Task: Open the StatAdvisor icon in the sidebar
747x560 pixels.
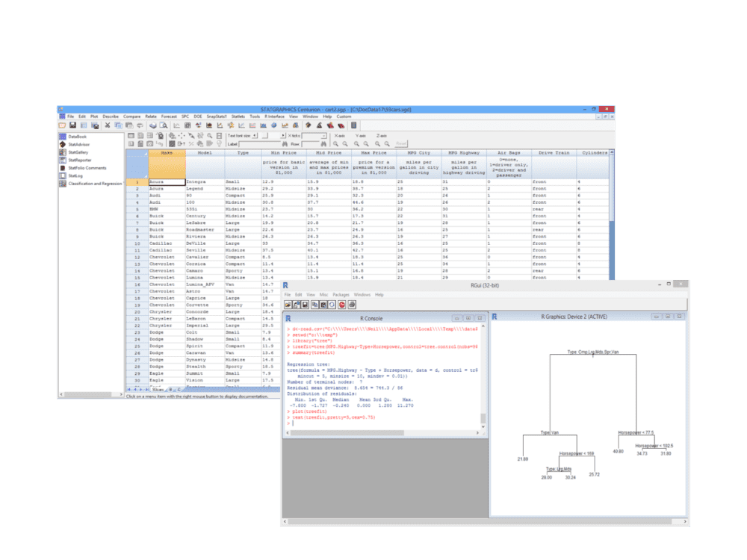Action: coord(78,145)
